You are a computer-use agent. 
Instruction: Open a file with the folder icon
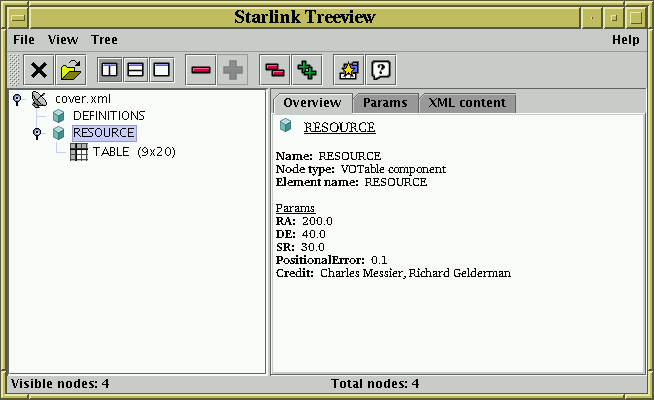coord(71,70)
